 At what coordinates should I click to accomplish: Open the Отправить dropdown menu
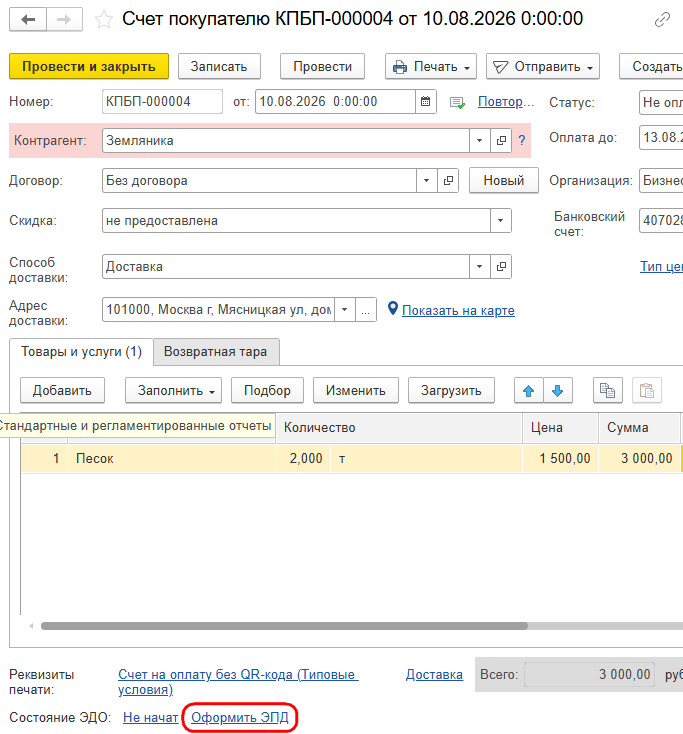click(543, 66)
